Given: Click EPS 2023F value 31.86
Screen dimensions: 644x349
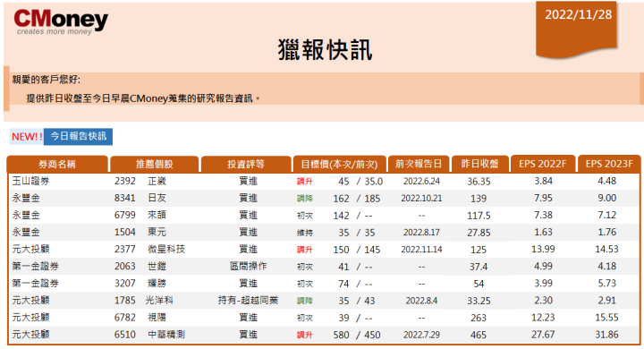Looking at the screenshot, I should (607, 335).
